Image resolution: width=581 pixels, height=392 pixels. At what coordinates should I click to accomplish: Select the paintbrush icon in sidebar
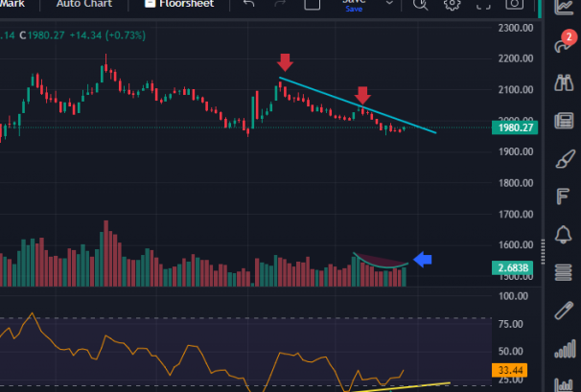tap(565, 159)
